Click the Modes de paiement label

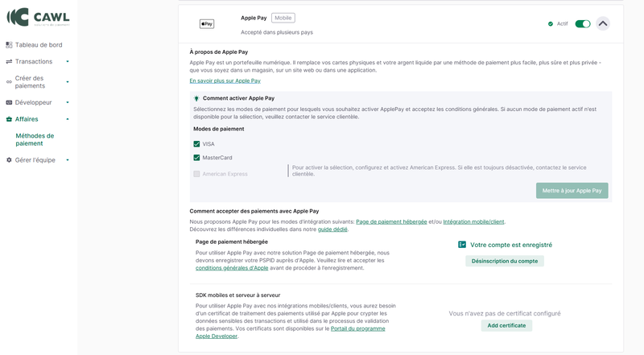[x=218, y=129]
